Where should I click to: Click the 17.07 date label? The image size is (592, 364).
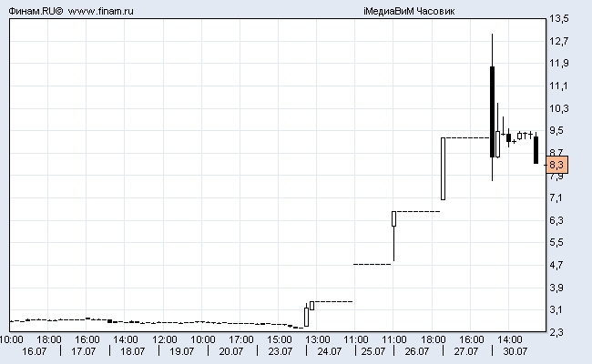click(84, 351)
